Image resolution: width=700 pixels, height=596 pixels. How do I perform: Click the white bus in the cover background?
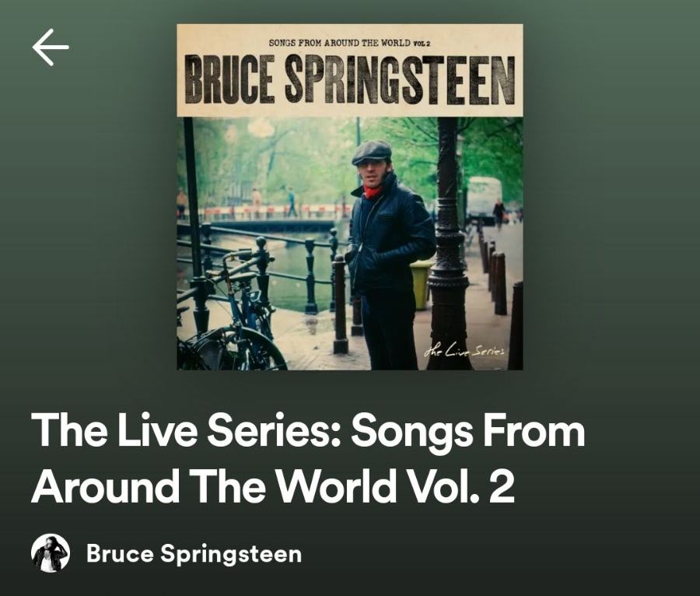click(484, 199)
